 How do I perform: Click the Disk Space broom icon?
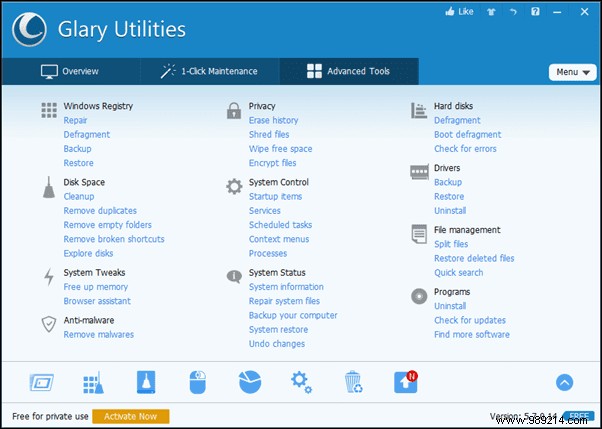tap(49, 187)
